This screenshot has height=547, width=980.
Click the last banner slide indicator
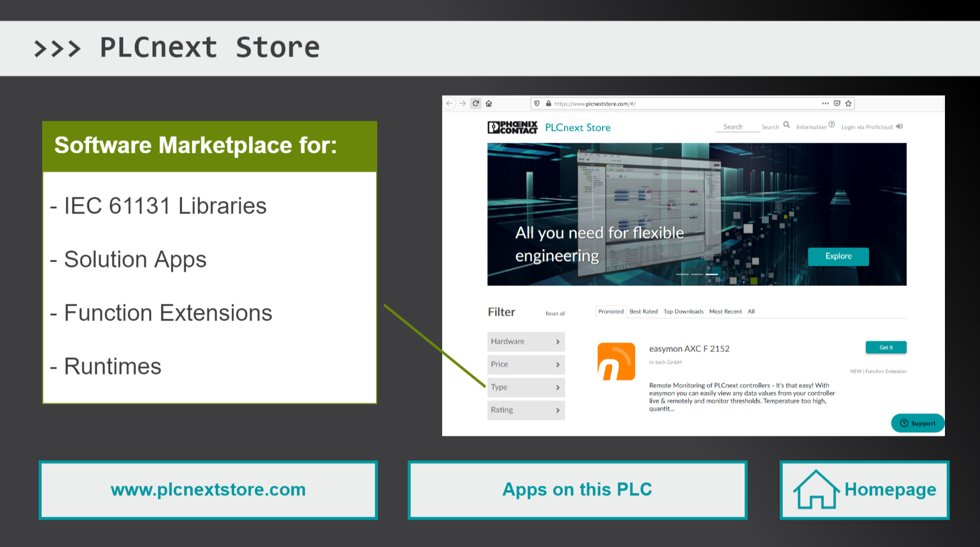[x=711, y=274]
